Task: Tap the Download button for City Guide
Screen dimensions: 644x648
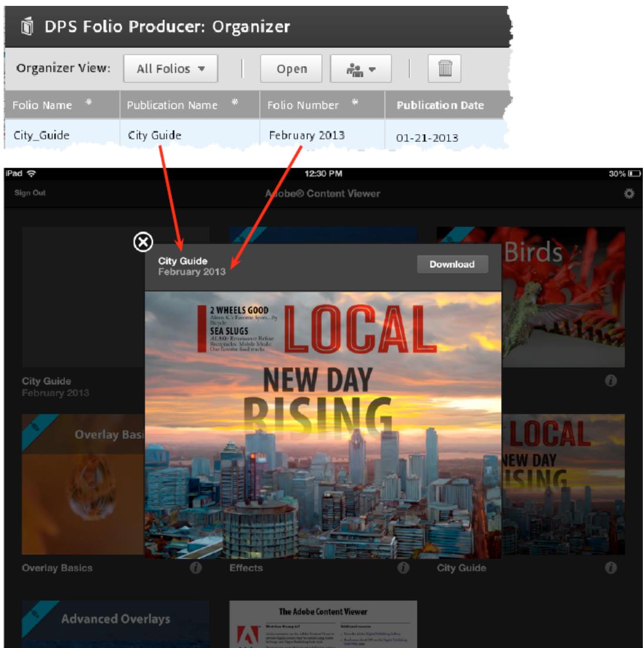Action: tap(452, 264)
